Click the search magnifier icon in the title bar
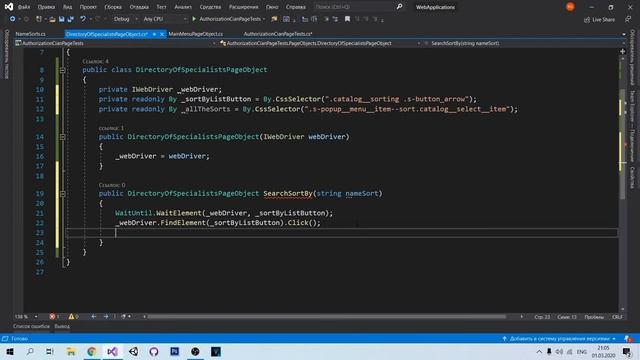Image resolution: width=640 pixels, height=360 pixels. 399,7
